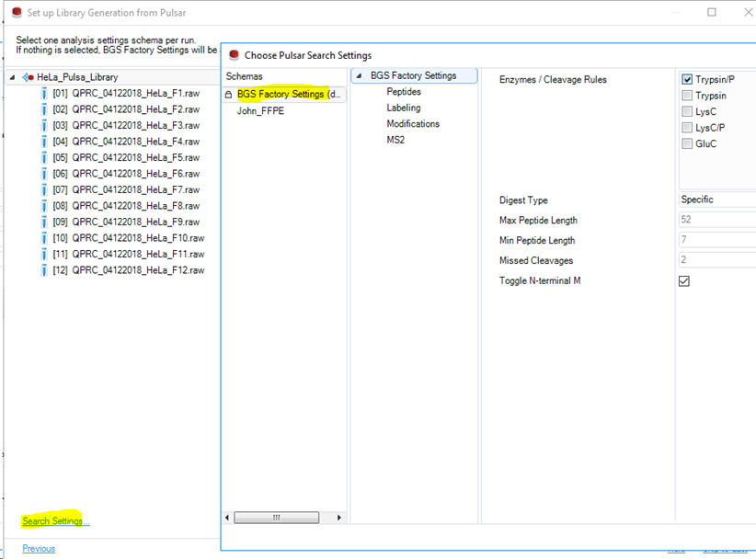The image size is (756, 559).
Task: Select the [01] QPRC_04122018_HeLa_F1.raw row
Action: coord(126,94)
